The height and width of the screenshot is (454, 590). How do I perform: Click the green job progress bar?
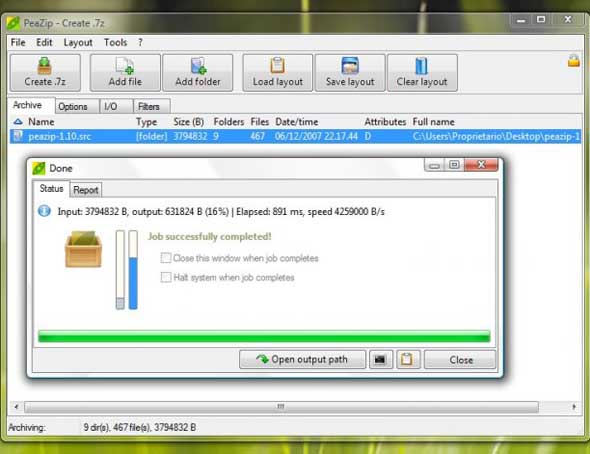point(264,336)
